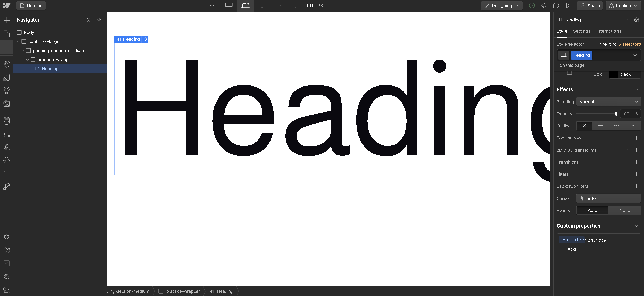Set Outline to solid line

click(x=601, y=126)
